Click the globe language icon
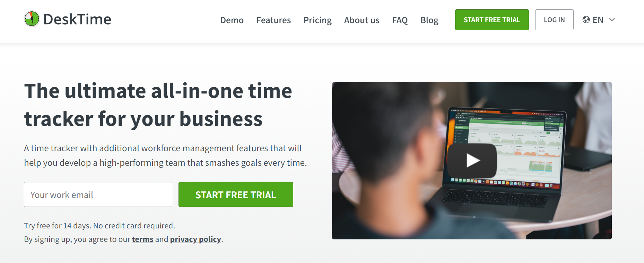This screenshot has width=644, height=263. (586, 20)
